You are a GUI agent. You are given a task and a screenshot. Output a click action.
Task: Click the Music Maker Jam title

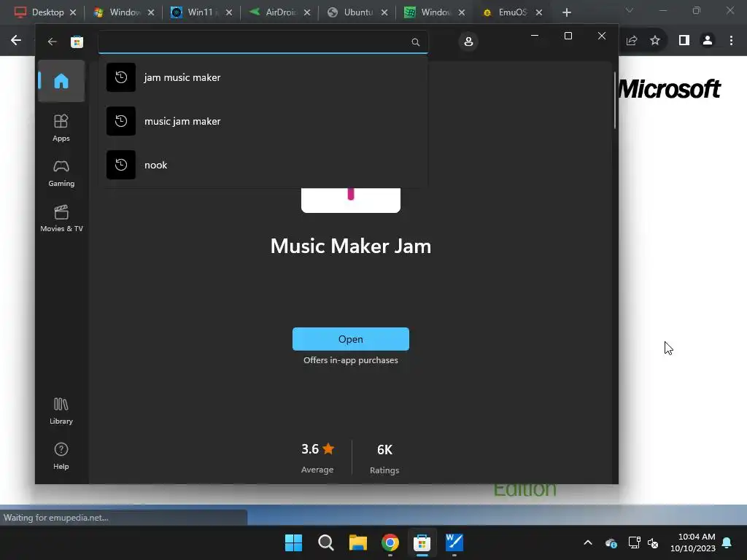coord(351,246)
